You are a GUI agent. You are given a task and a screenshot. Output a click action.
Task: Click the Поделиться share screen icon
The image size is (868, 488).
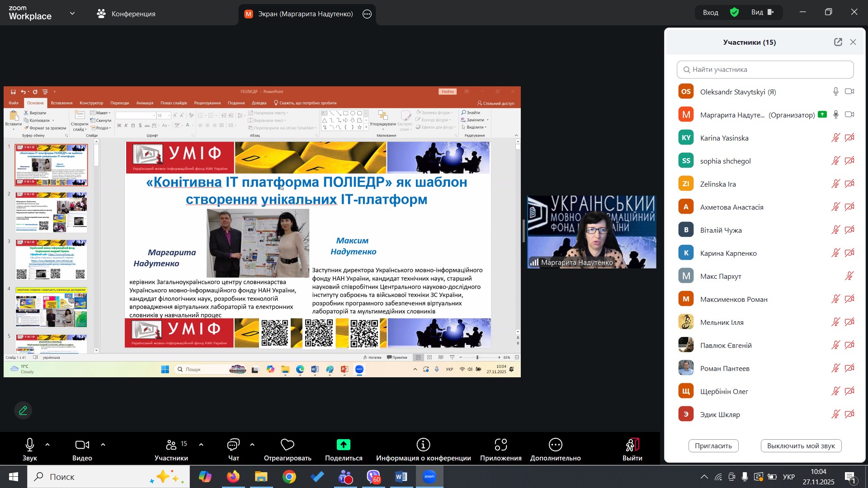click(x=344, y=446)
